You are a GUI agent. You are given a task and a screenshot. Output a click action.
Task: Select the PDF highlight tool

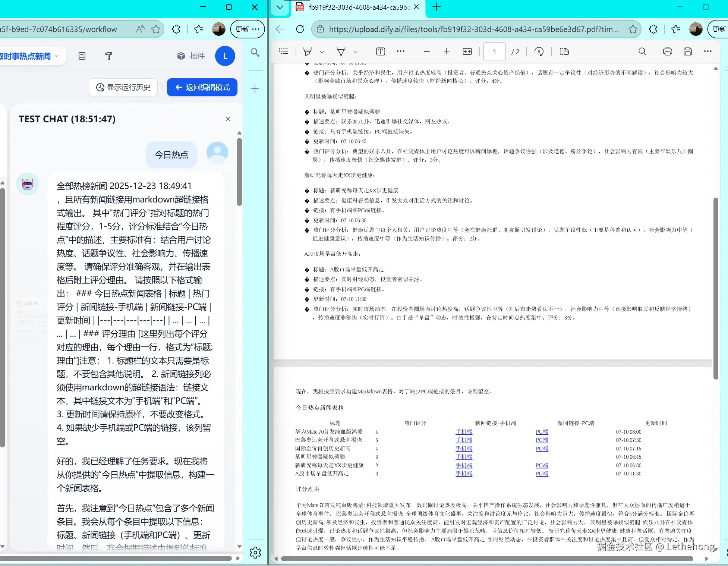pos(308,51)
